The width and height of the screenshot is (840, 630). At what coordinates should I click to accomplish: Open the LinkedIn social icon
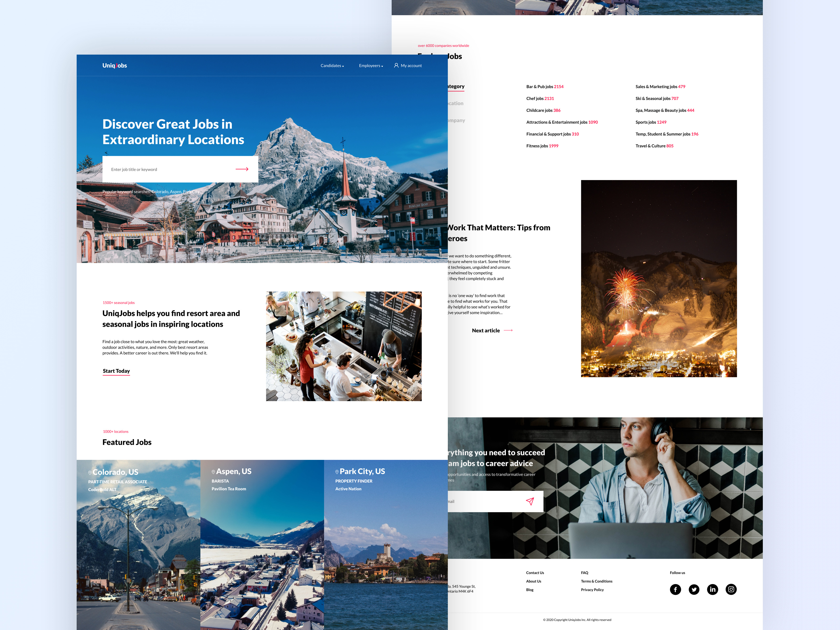712,589
